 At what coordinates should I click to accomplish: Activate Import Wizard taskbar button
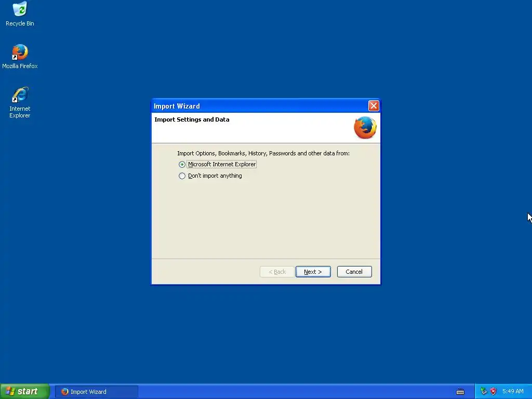point(96,392)
